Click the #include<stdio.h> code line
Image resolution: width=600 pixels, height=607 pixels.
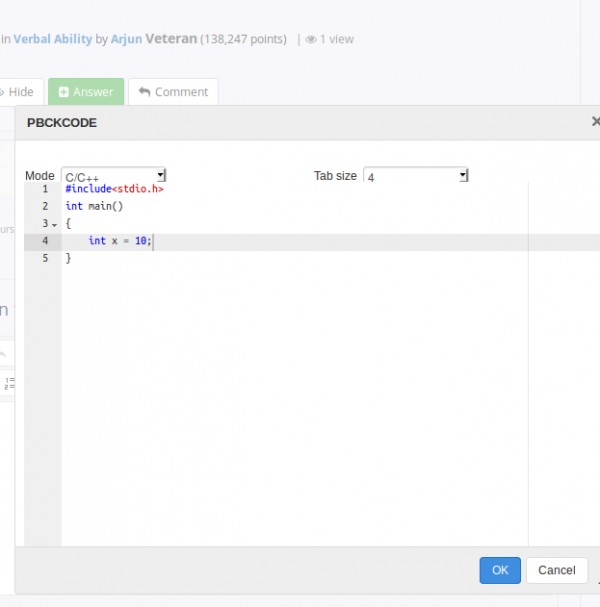coord(114,189)
